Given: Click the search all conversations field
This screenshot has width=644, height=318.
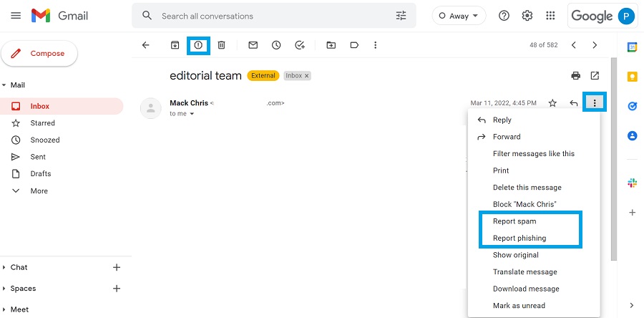Looking at the screenshot, I should point(274,16).
